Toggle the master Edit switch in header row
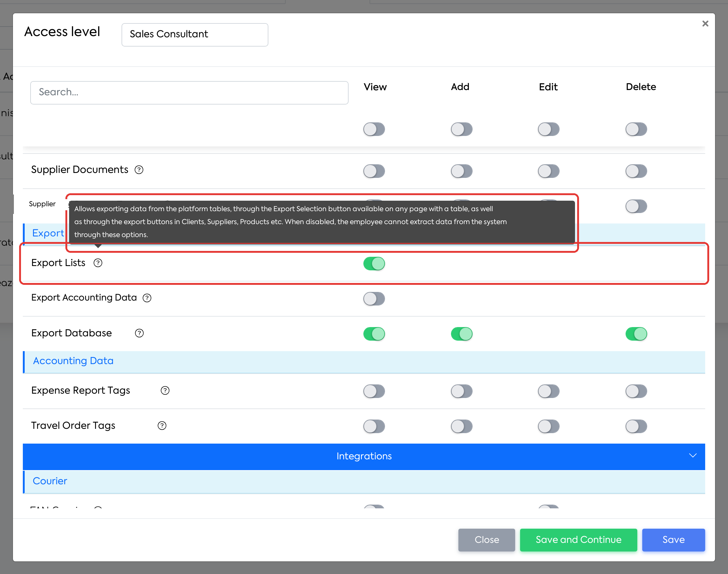Image resolution: width=728 pixels, height=574 pixels. [548, 129]
